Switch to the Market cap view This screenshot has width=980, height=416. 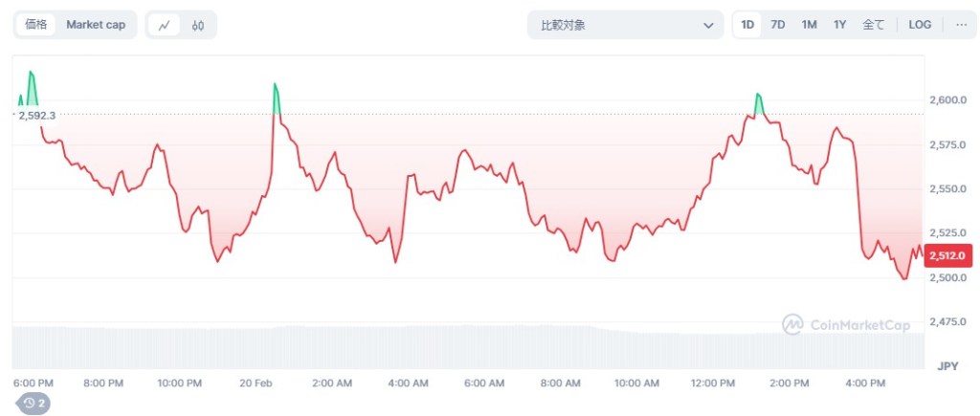(x=96, y=25)
